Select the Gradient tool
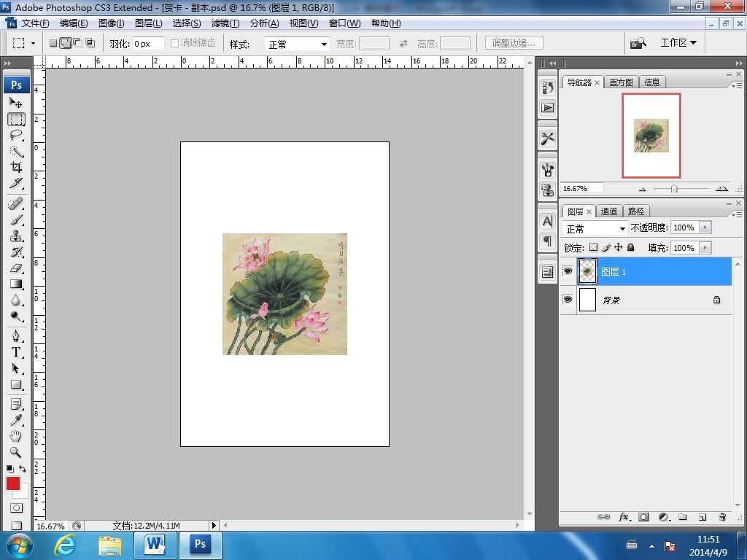 (16, 284)
